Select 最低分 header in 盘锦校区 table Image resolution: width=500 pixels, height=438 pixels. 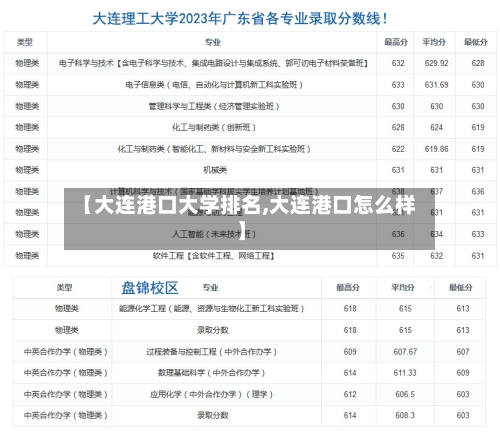(460, 287)
